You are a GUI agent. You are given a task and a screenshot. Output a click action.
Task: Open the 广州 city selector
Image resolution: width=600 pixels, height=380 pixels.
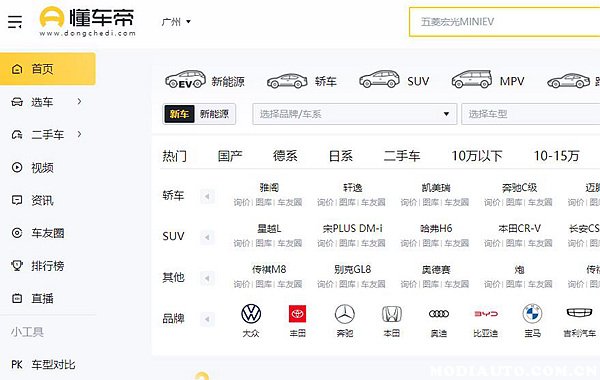pos(176,22)
